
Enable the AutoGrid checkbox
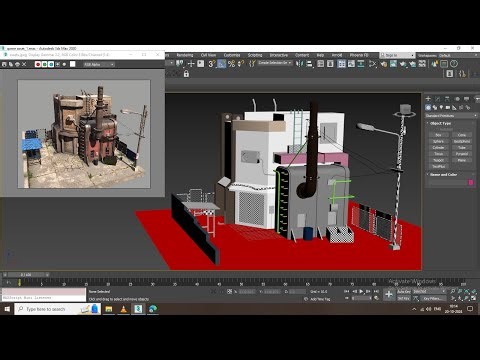(x=446, y=129)
